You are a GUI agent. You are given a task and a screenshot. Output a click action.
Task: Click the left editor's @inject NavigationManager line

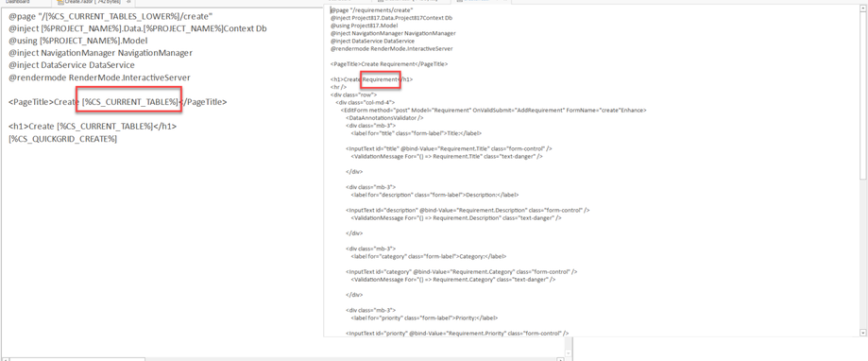point(100,53)
